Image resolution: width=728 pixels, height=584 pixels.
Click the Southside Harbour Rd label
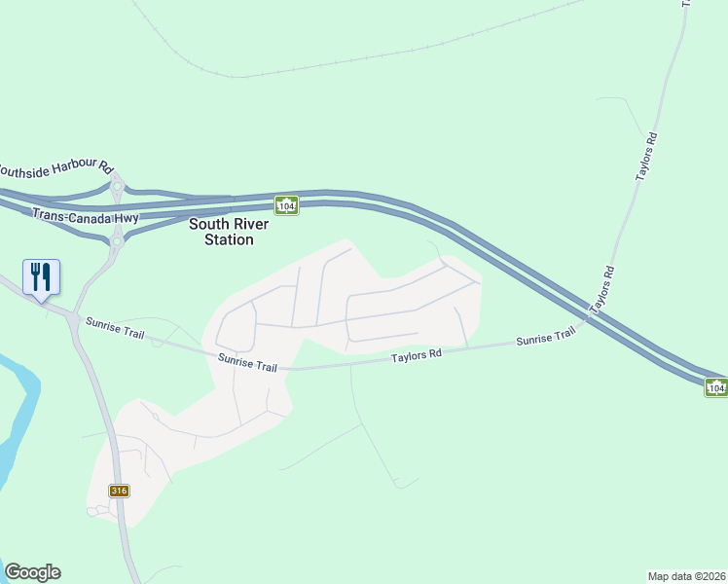(x=55, y=168)
